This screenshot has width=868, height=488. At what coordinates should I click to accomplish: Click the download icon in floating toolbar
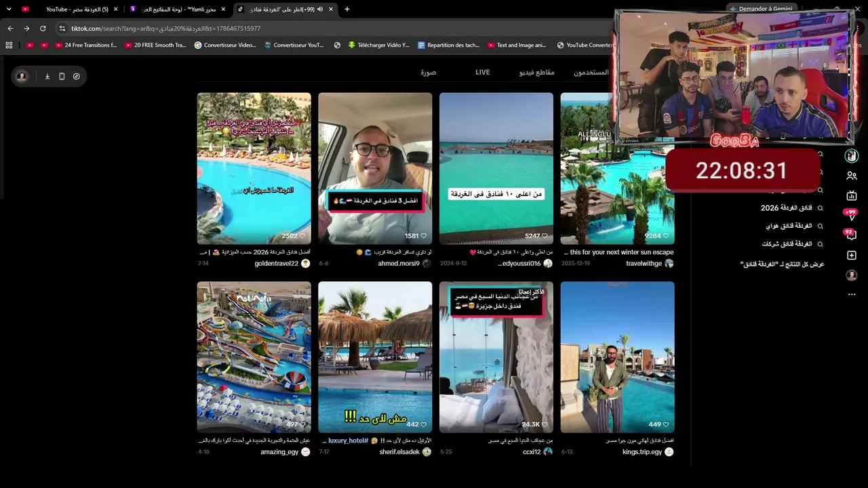pyautogui.click(x=47, y=77)
